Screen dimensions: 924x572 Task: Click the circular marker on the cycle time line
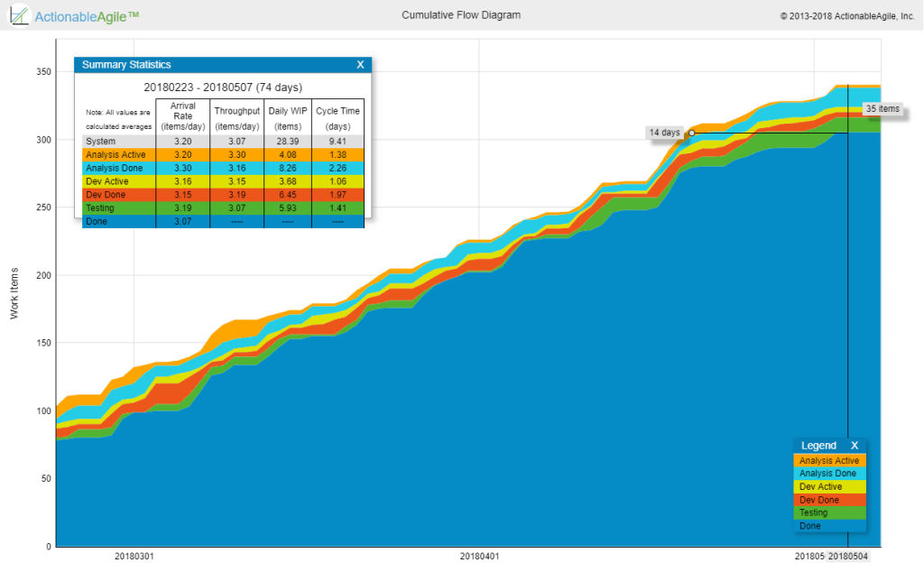tap(691, 133)
